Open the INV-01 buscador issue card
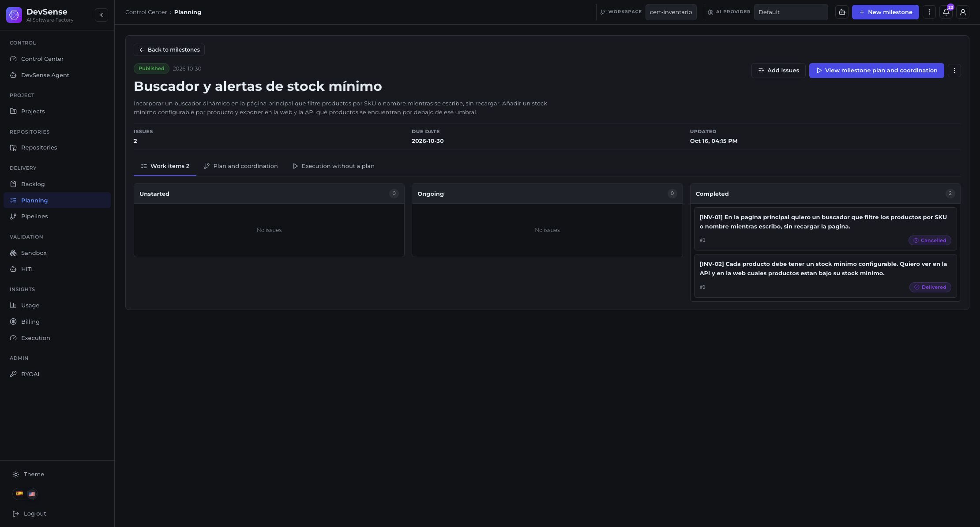The width and height of the screenshot is (980, 527). tap(825, 229)
